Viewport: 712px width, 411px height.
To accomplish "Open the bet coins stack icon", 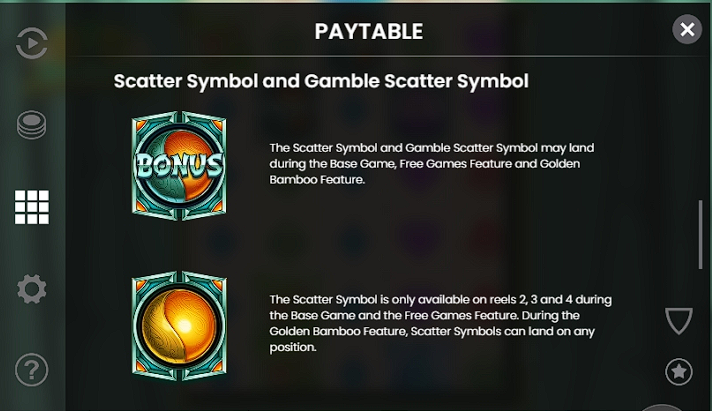I will pos(31,124).
